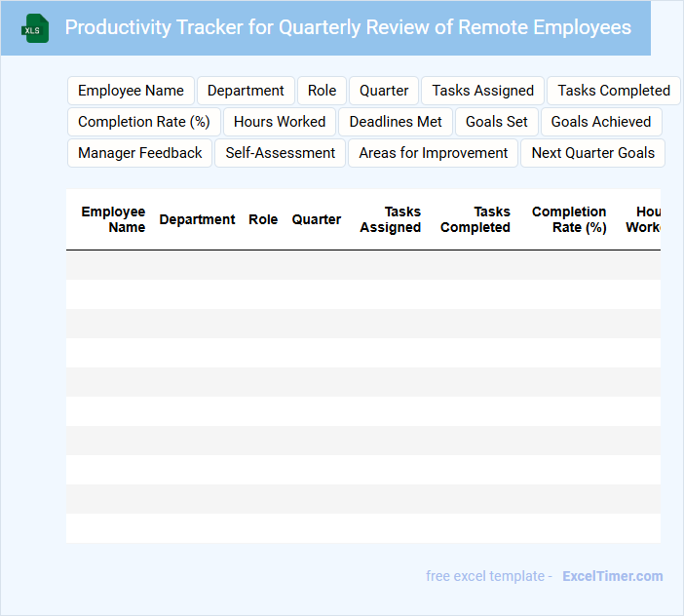Click the Employee Name column header
Screen dimensions: 684x616
tap(113, 219)
